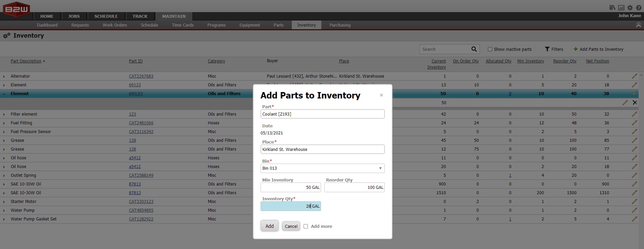The width and height of the screenshot is (644, 249).
Task: Edit the Water Pump row pencil icon
Action: click(x=634, y=210)
